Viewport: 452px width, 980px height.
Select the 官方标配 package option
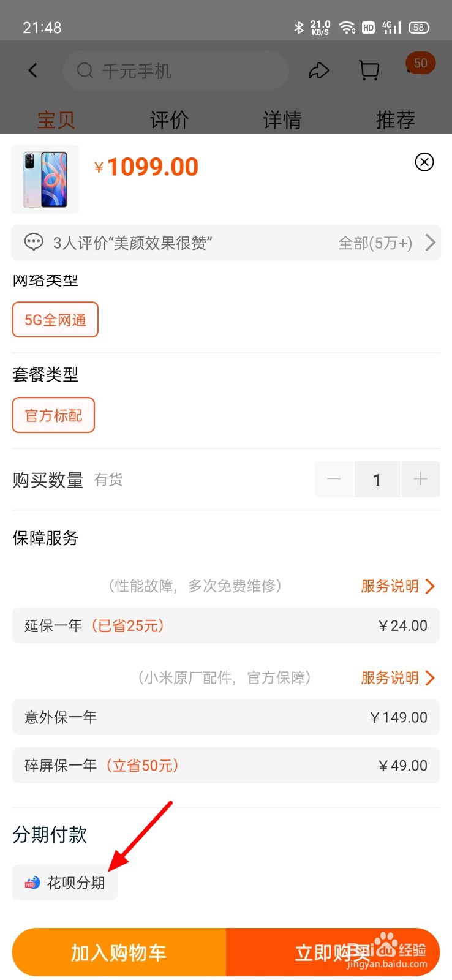[53, 415]
